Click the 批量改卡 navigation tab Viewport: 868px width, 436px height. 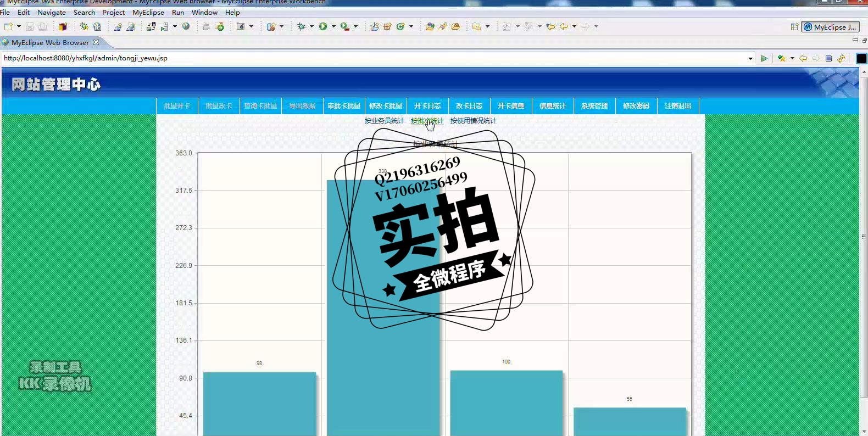pos(219,106)
